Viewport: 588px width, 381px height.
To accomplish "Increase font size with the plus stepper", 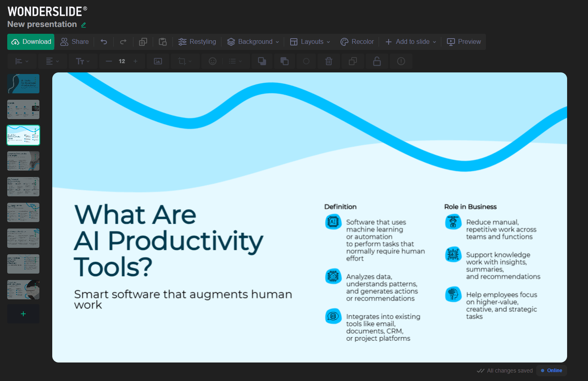I will (135, 61).
